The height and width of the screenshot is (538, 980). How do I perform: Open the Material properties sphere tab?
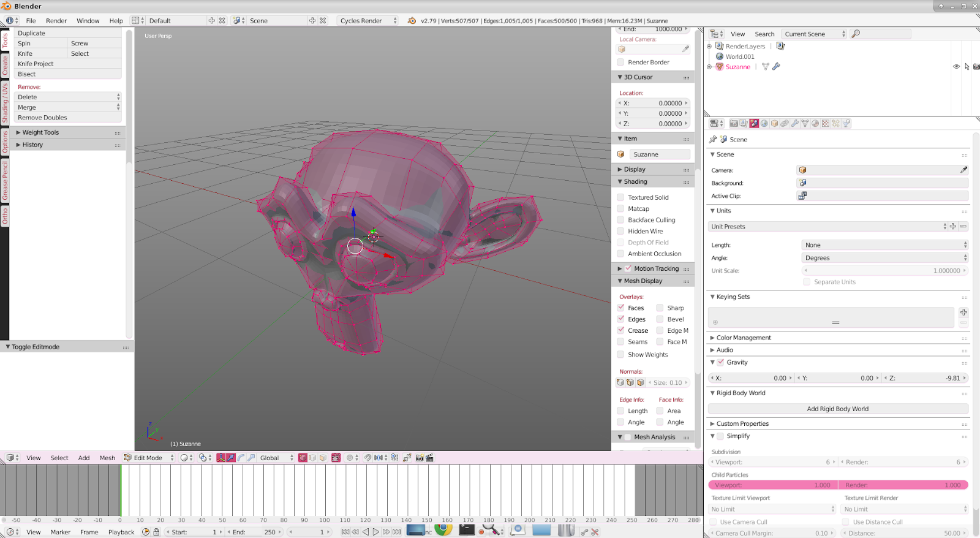click(x=815, y=123)
